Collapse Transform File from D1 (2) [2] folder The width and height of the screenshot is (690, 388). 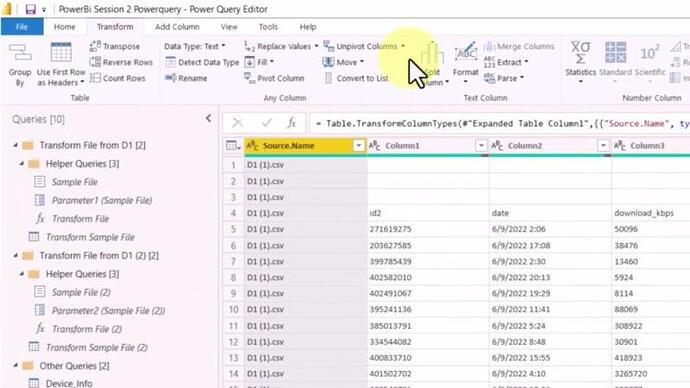16,255
